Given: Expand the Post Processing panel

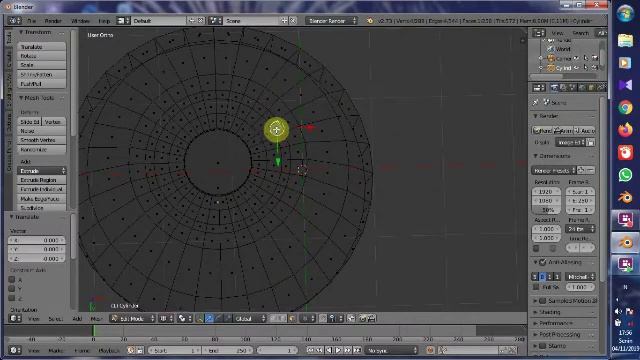Looking at the screenshot, I should pos(535,334).
